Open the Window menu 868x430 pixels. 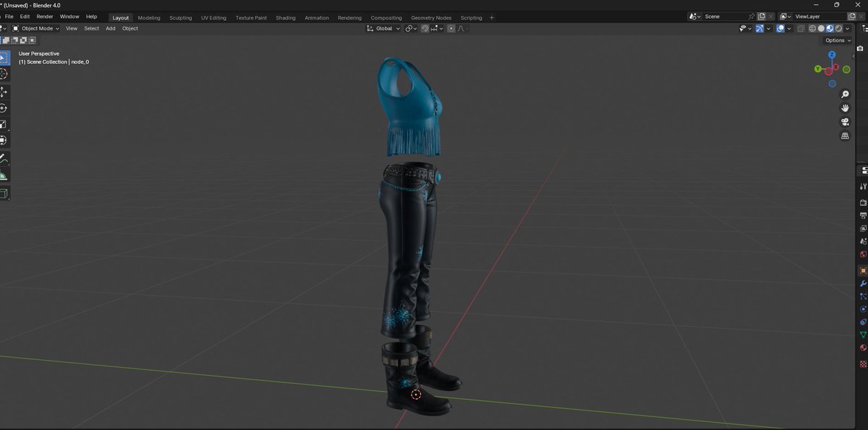click(x=69, y=17)
